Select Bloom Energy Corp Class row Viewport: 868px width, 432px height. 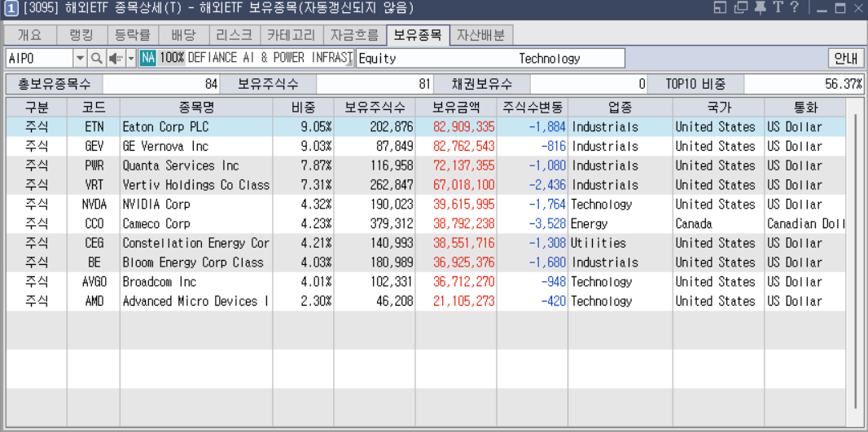pyautogui.click(x=426, y=262)
